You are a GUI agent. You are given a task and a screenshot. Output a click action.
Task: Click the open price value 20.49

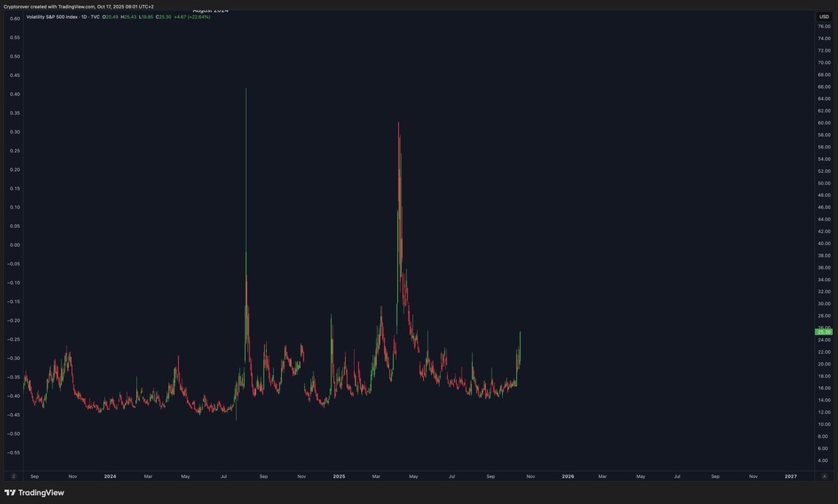click(x=111, y=16)
